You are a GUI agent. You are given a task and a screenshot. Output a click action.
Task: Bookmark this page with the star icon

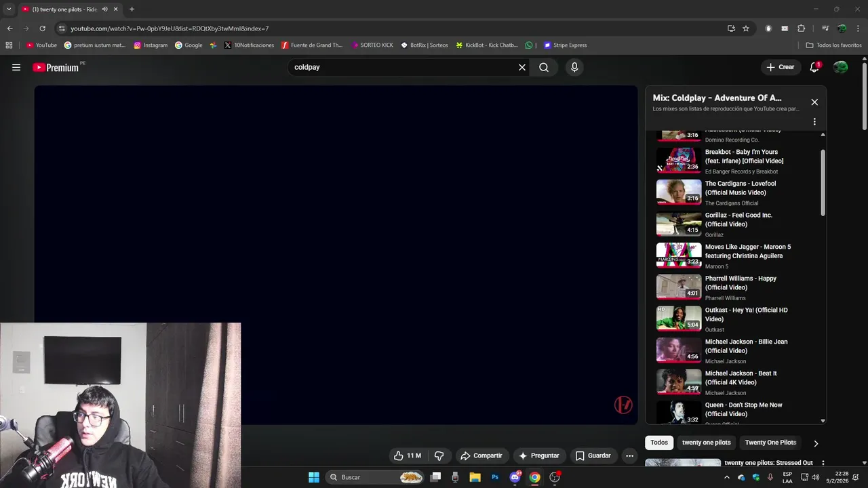pyautogui.click(x=746, y=28)
